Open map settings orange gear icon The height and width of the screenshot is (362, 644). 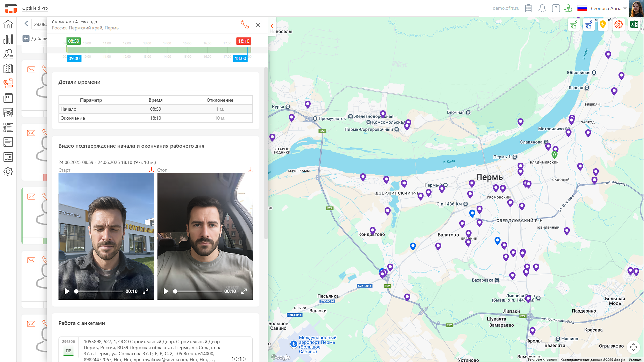click(x=619, y=25)
